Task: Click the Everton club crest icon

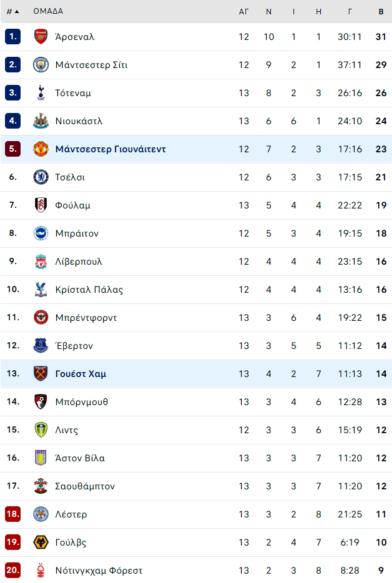Action: tap(41, 346)
